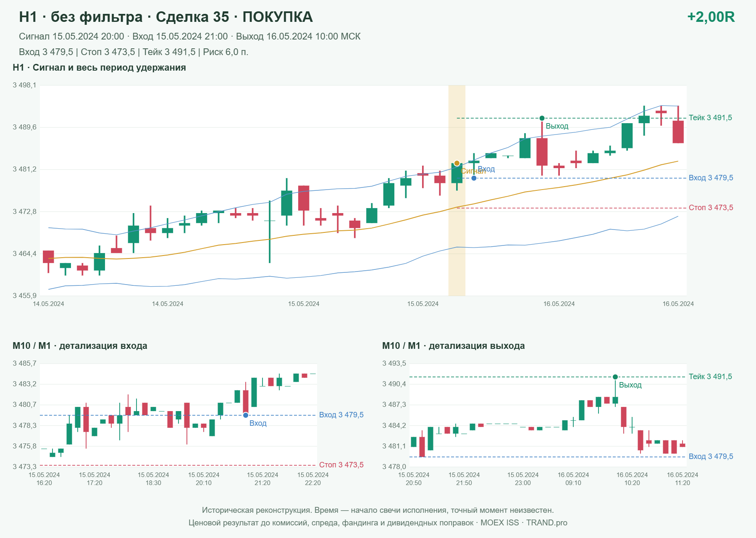Click the '15.05.2024 16:20' time label in entry chart
The width and height of the screenshot is (756, 538).
tap(44, 479)
